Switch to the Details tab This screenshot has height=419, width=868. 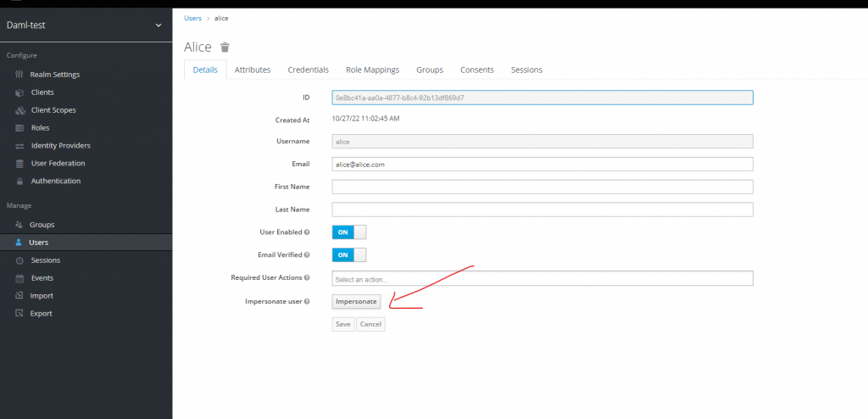click(x=205, y=70)
